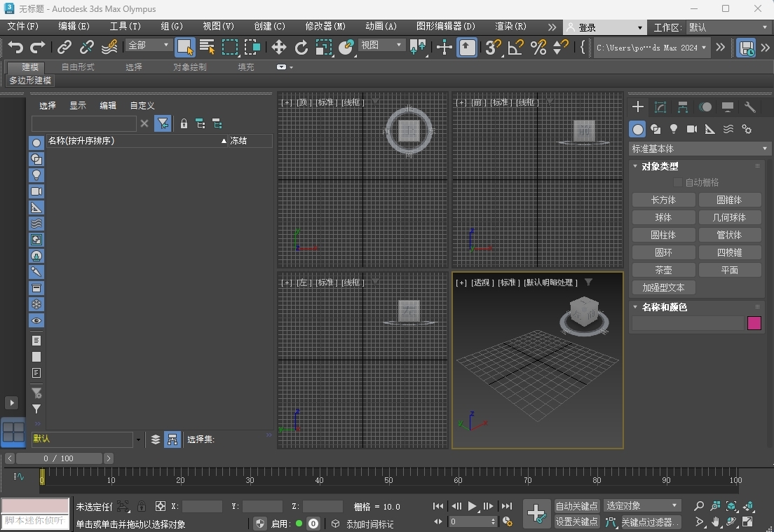Open the 修改器(M) menu
The image size is (774, 532).
pyautogui.click(x=325, y=27)
